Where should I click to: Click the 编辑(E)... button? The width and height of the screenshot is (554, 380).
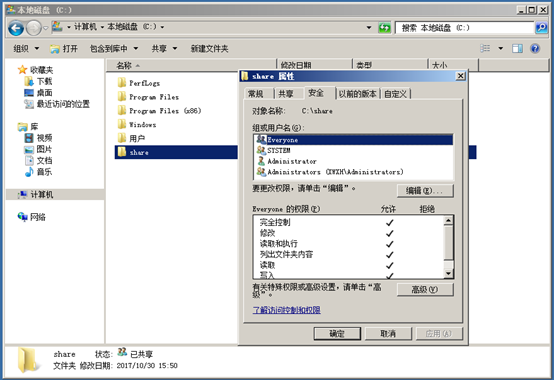coord(425,191)
